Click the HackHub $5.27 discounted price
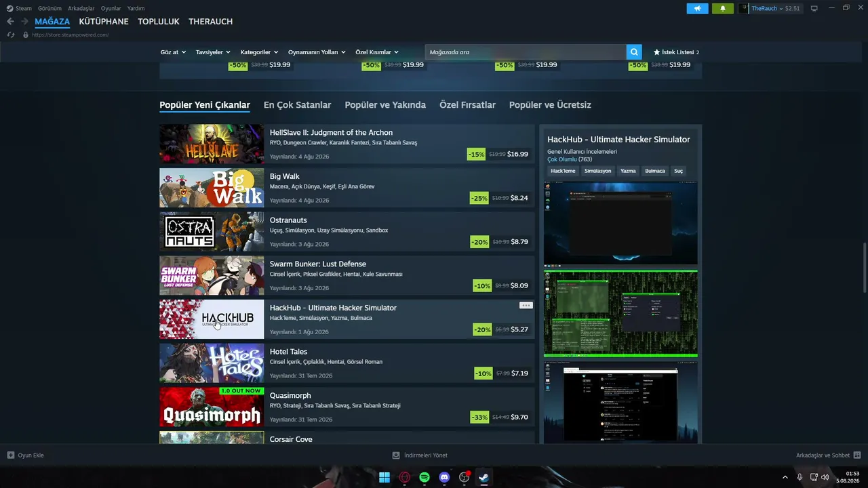The height and width of the screenshot is (488, 868). pos(519,329)
